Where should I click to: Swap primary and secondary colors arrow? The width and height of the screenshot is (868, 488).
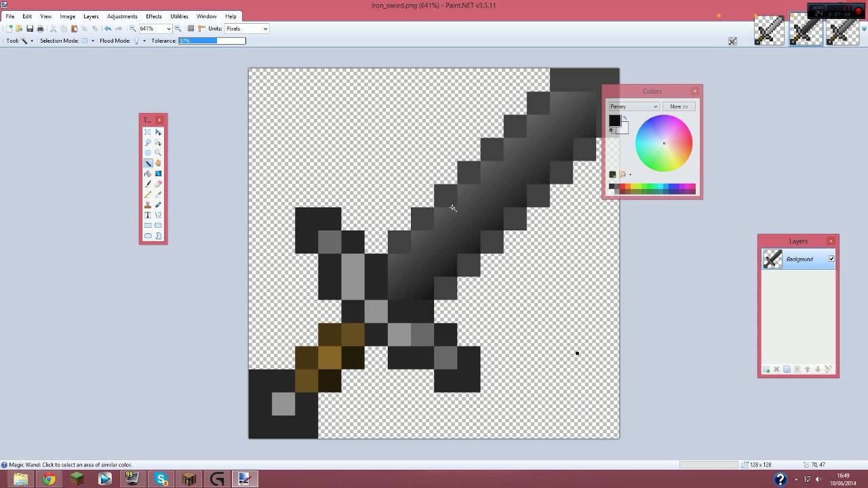pyautogui.click(x=625, y=118)
